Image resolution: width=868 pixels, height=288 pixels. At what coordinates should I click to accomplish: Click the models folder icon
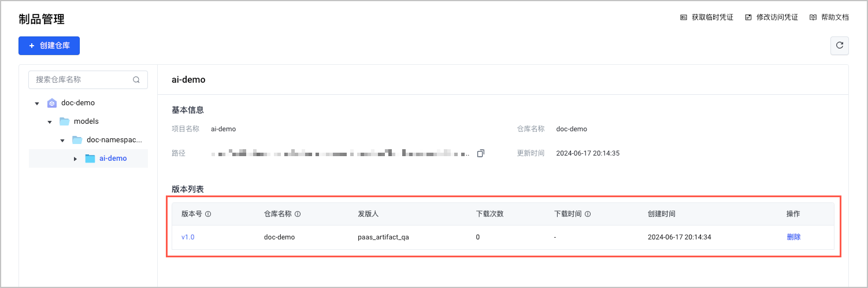tap(64, 121)
